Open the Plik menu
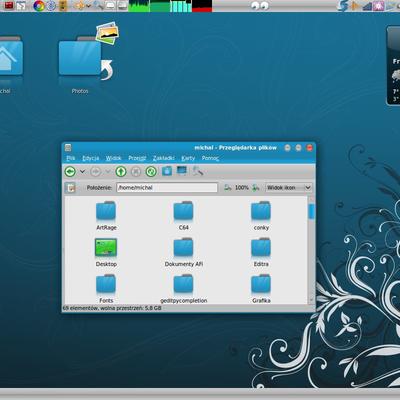The image size is (400, 400). point(71,158)
